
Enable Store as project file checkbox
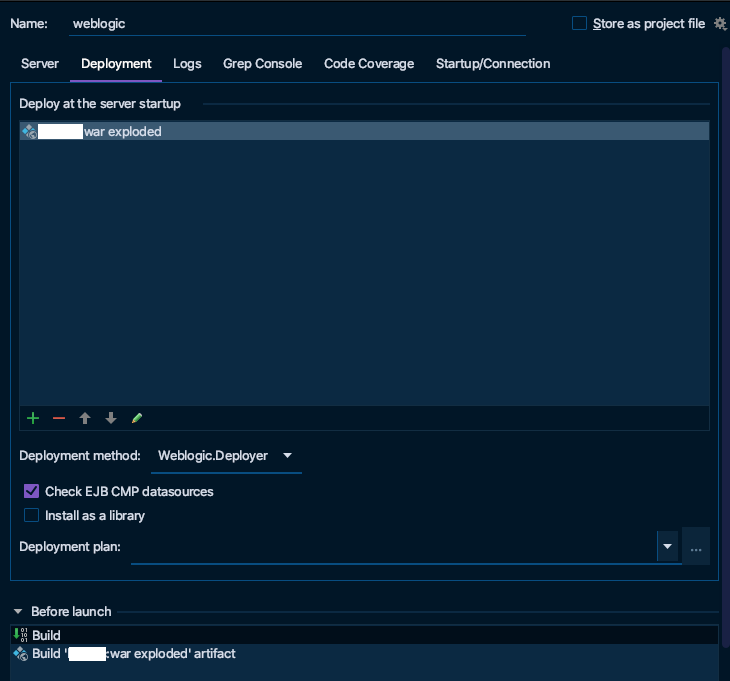click(x=579, y=23)
